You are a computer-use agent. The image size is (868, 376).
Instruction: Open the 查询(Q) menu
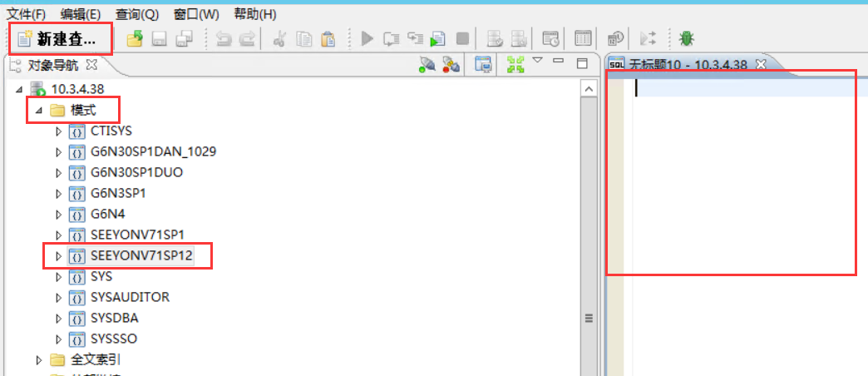point(137,14)
